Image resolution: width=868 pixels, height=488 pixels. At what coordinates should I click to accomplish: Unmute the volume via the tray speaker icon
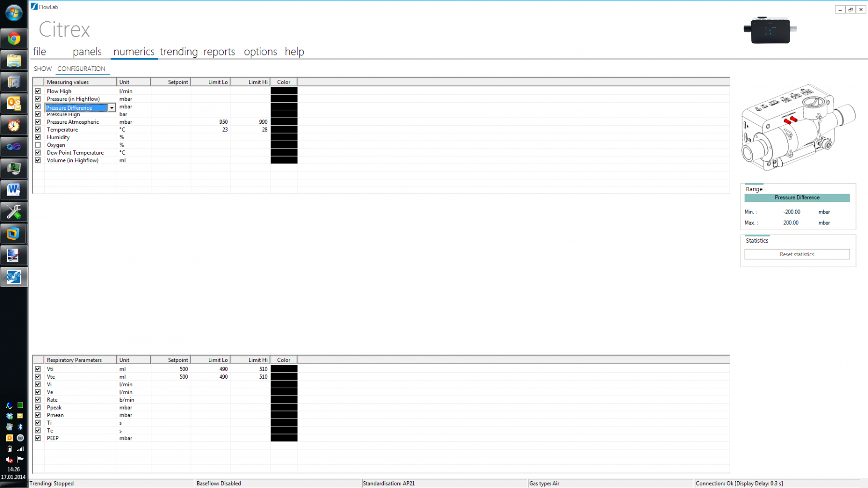tap(9, 460)
